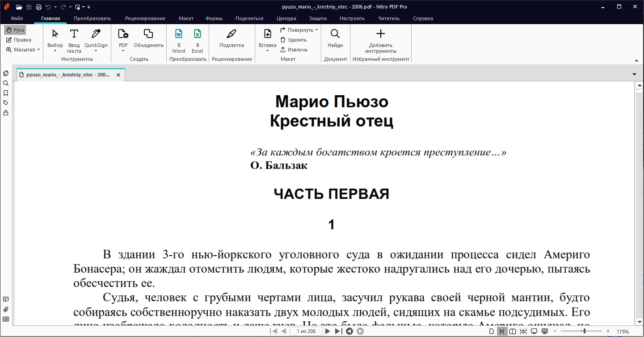Image resolution: width=644 pixels, height=337 pixels.
Task: Open the document tabs list dropdown arrow
Action: [634, 75]
